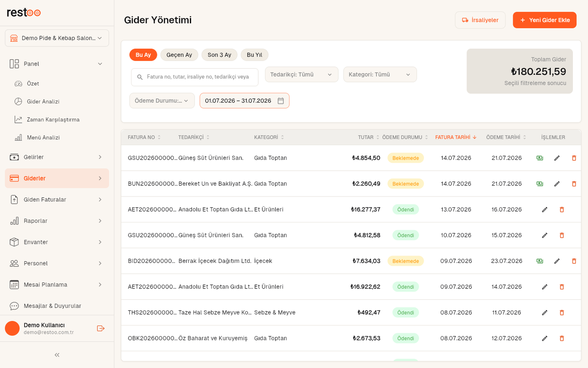The image size is (588, 368).
Task: Open the Demo Pide & Kebab Salonu selector
Action: click(57, 38)
